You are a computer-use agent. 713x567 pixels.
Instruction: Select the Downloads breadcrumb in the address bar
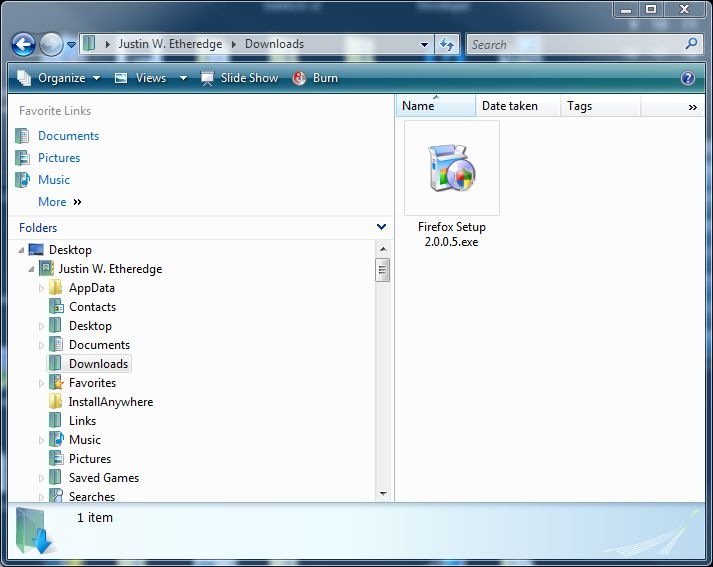coord(274,44)
